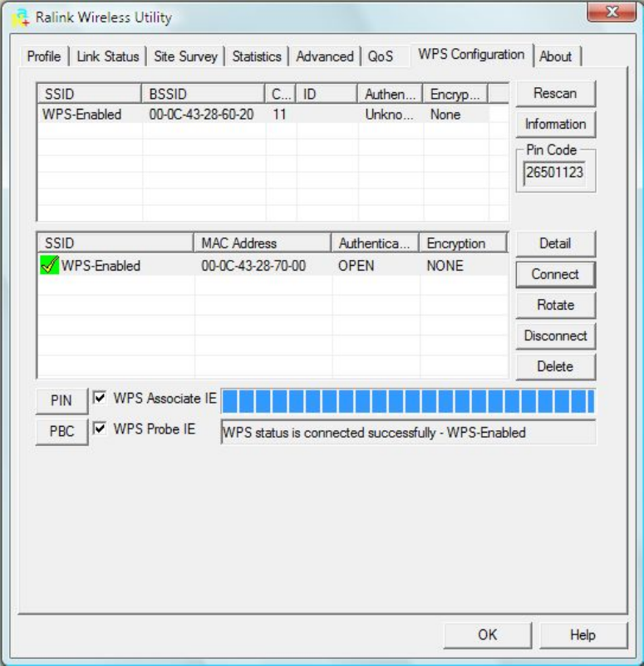Viewport: 644px width, 666px height.
Task: Click the truncated Encryp... column header
Action: click(455, 94)
